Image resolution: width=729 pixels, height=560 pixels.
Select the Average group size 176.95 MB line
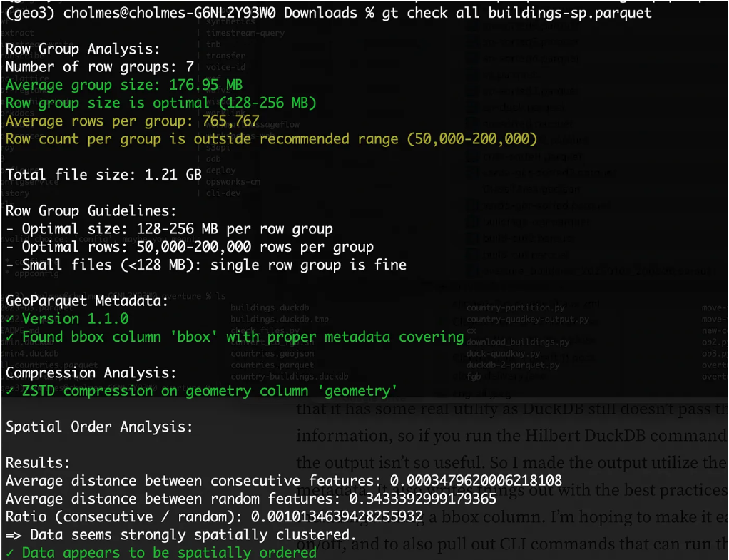point(123,86)
